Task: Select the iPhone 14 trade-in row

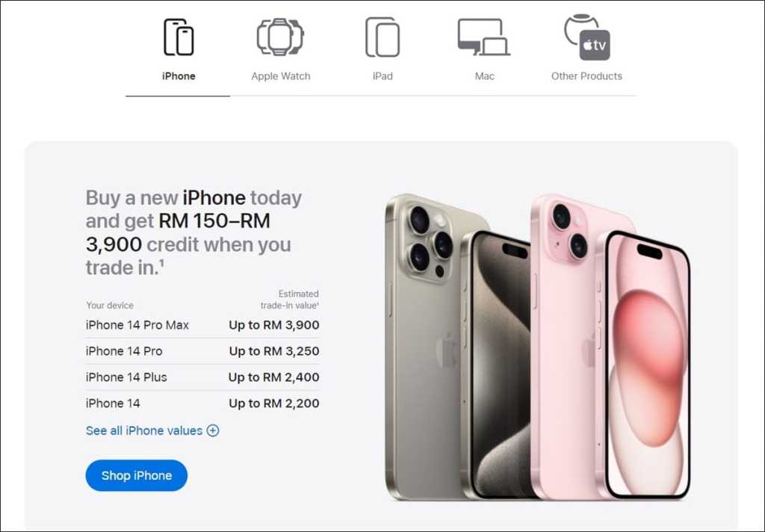Action: pyautogui.click(x=202, y=403)
